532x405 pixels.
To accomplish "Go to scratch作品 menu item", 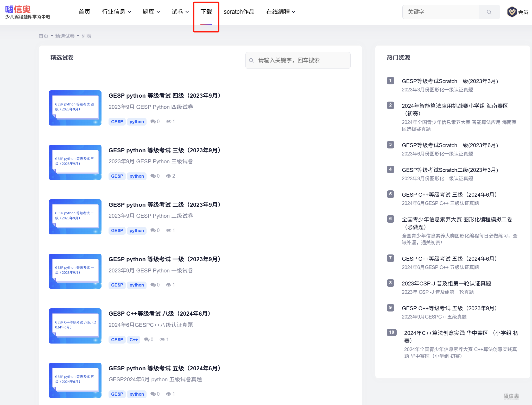I will 239,12.
